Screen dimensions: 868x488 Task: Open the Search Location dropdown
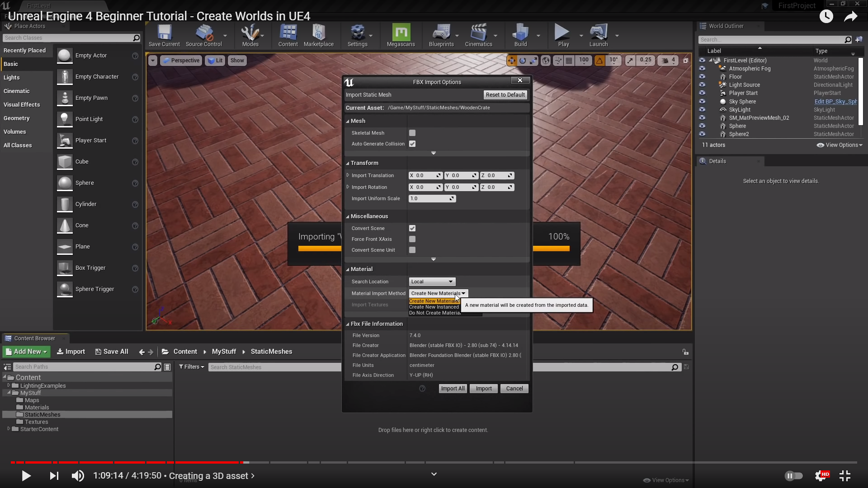(432, 282)
